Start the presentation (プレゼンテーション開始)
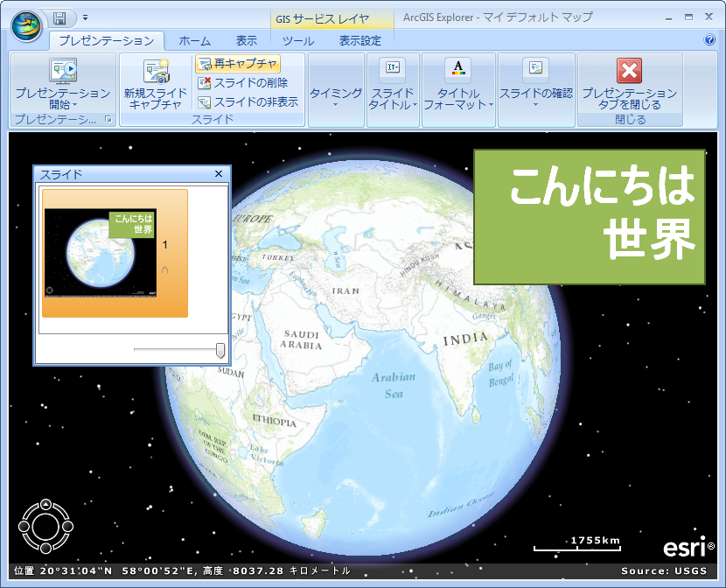This screenshot has width=726, height=588. click(x=62, y=81)
